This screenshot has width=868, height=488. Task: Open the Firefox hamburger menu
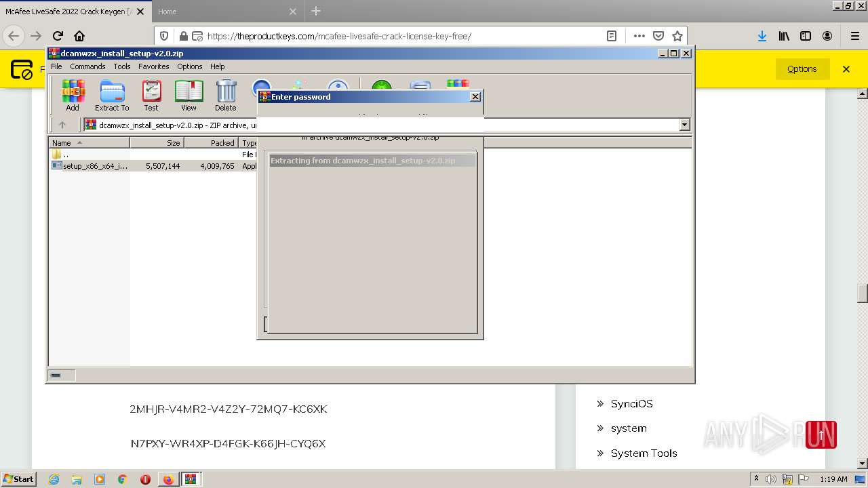pyautogui.click(x=854, y=36)
